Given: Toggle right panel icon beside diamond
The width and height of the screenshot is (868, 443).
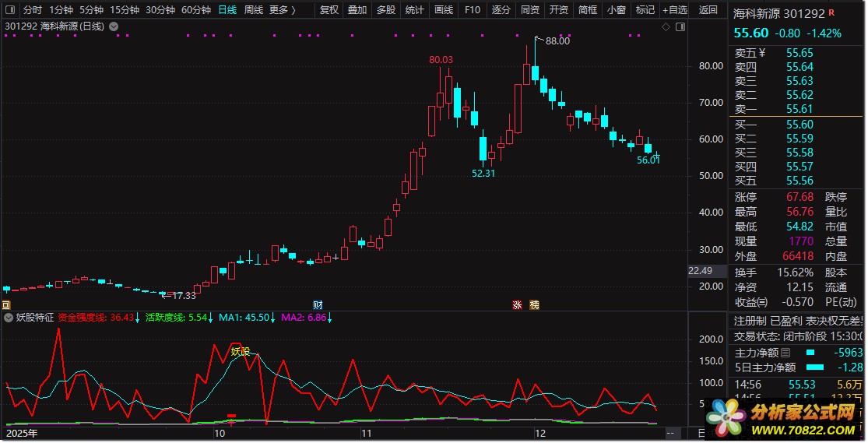Looking at the screenshot, I should coord(680,26).
